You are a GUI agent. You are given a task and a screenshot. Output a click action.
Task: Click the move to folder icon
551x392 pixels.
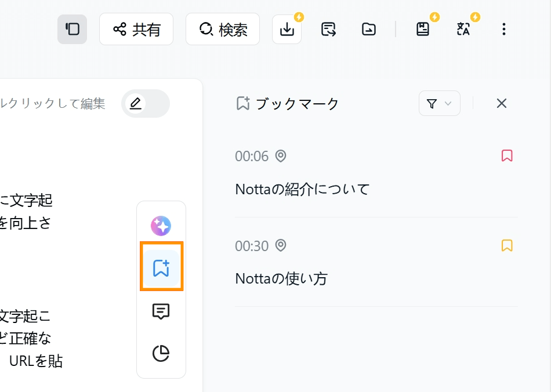(369, 29)
